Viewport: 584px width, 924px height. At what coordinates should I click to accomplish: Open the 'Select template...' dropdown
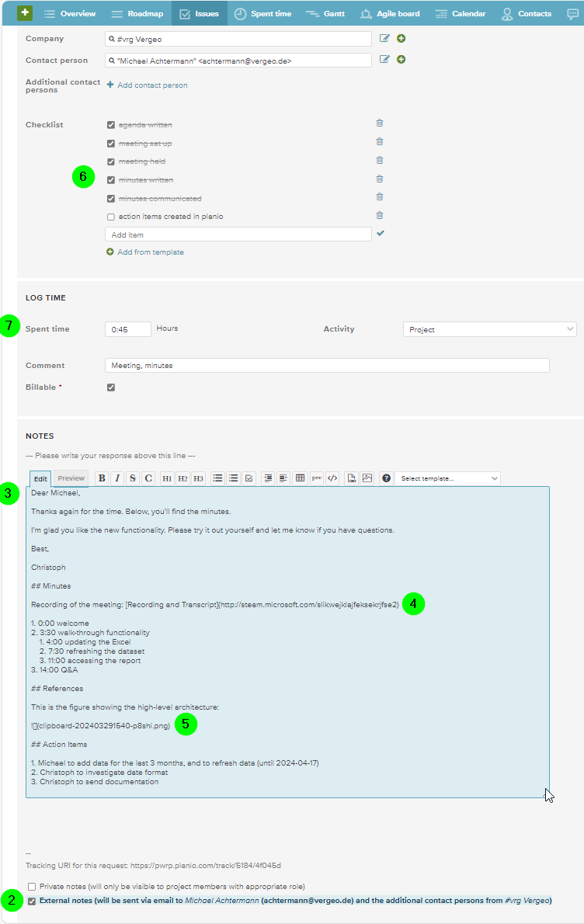point(448,478)
